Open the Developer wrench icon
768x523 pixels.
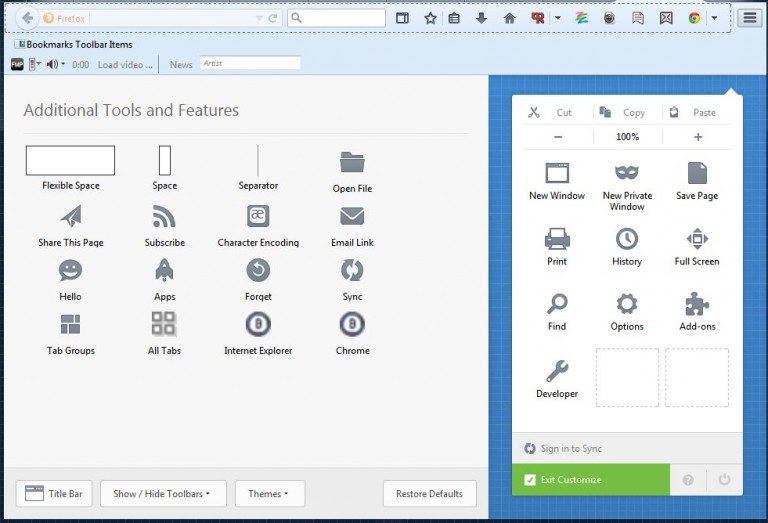(557, 372)
